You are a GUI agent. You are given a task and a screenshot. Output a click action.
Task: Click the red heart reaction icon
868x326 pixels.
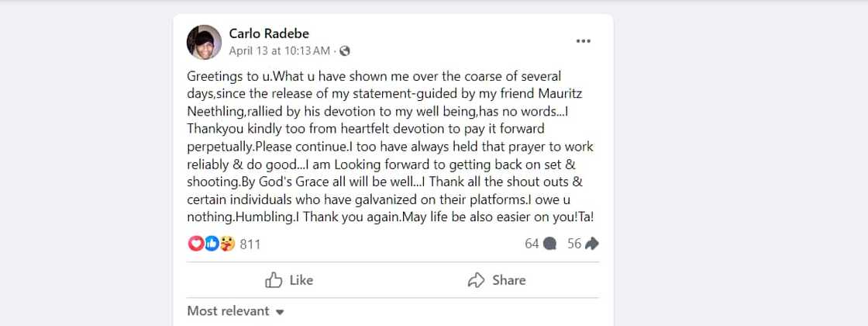coord(195,244)
